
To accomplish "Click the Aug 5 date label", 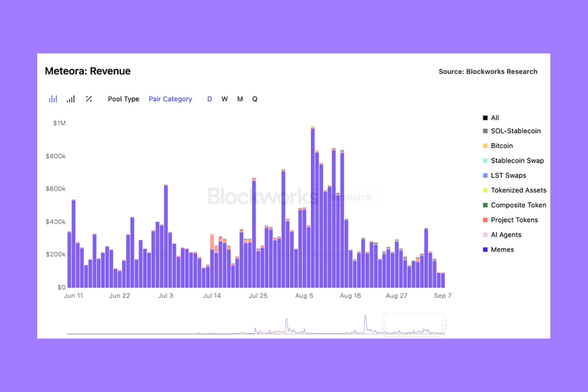I will (304, 296).
